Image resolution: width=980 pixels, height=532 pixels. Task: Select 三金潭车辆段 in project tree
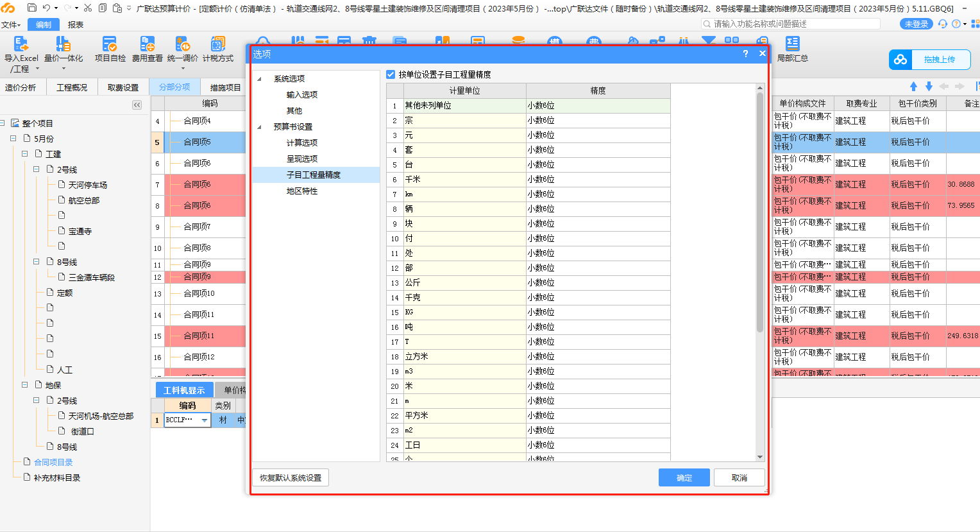click(x=92, y=277)
